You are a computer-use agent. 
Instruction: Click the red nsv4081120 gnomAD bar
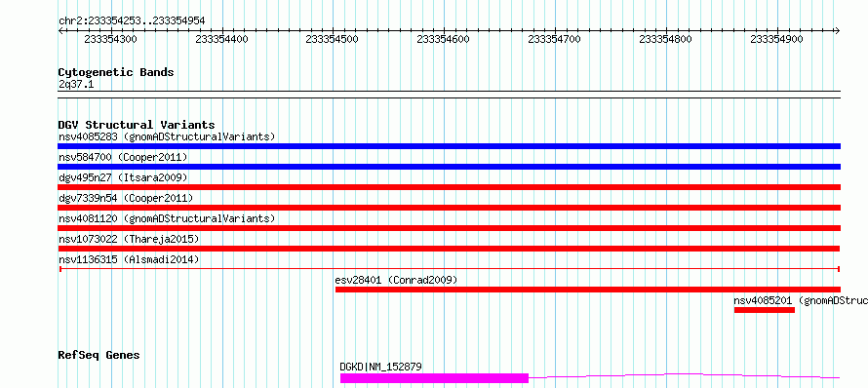point(449,228)
